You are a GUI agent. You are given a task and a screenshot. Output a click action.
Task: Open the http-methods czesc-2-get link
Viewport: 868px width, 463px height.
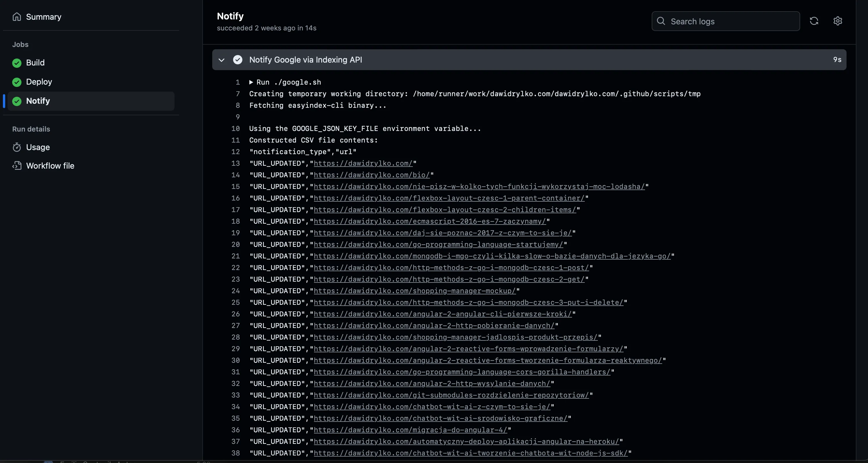click(449, 280)
